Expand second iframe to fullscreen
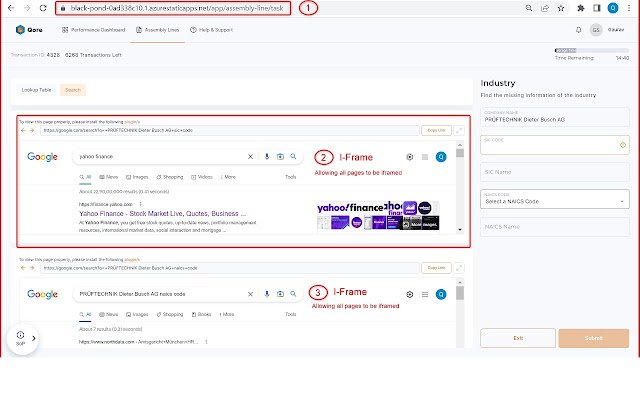 [x=459, y=268]
